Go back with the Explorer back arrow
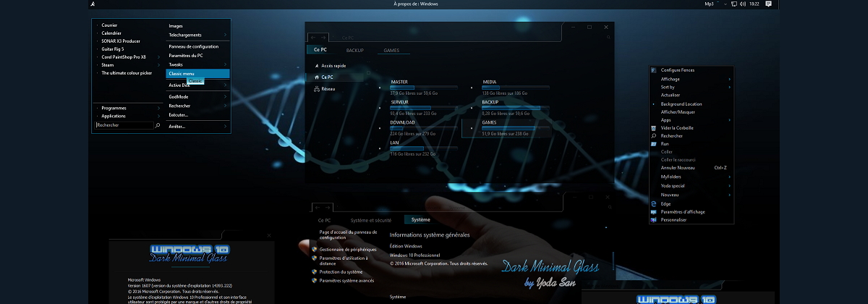The width and height of the screenshot is (868, 304). [313, 37]
